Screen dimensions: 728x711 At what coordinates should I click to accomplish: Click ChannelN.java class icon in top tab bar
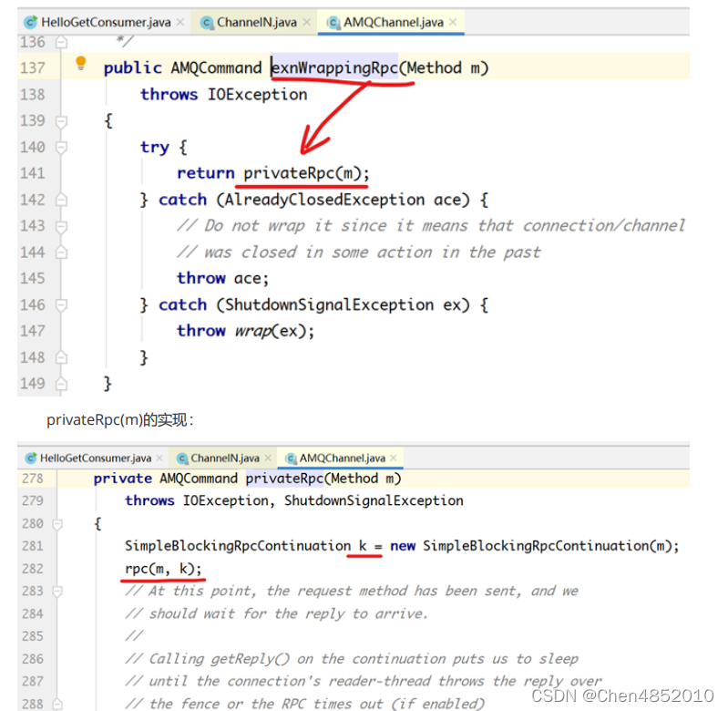pos(207,22)
